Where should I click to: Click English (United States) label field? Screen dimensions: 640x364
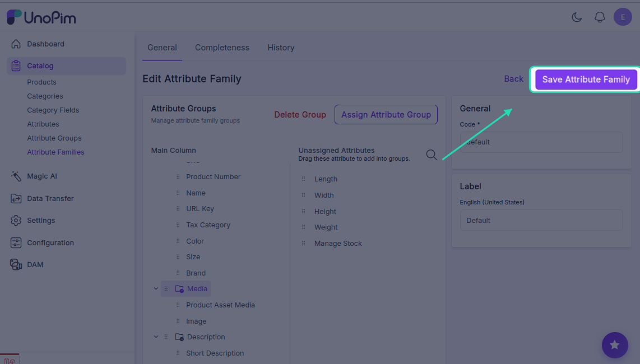[541, 220]
